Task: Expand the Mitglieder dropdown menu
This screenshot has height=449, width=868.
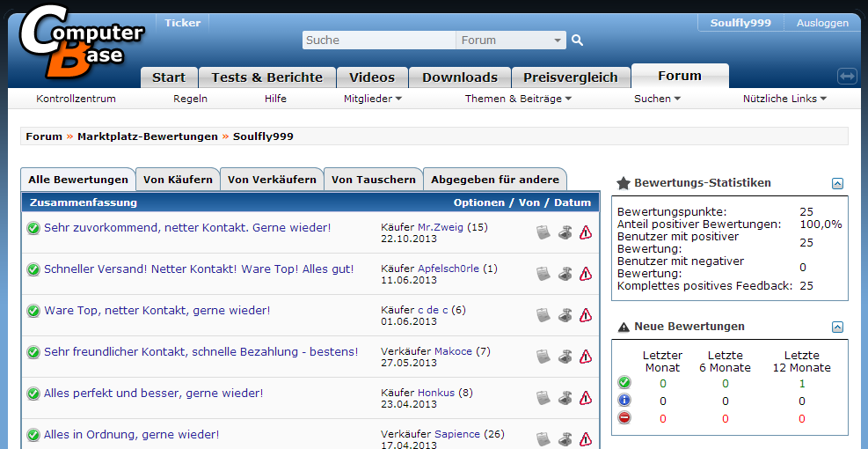Action: tap(372, 99)
